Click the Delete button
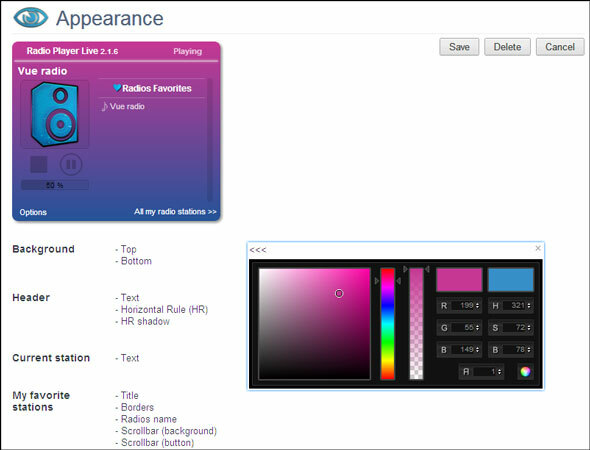Image resolution: width=590 pixels, height=450 pixels. point(507,47)
